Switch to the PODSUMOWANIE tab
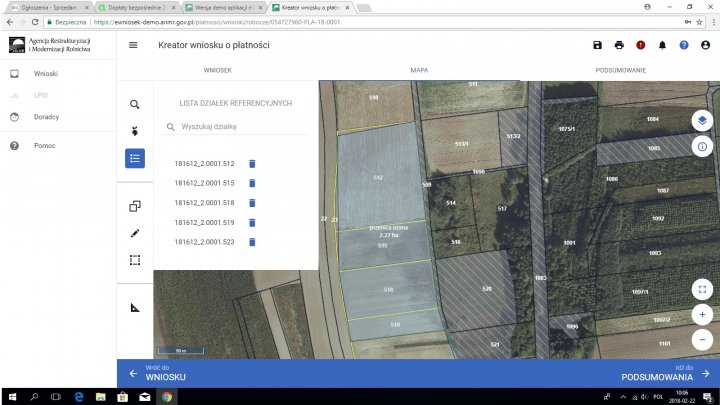 (620, 70)
